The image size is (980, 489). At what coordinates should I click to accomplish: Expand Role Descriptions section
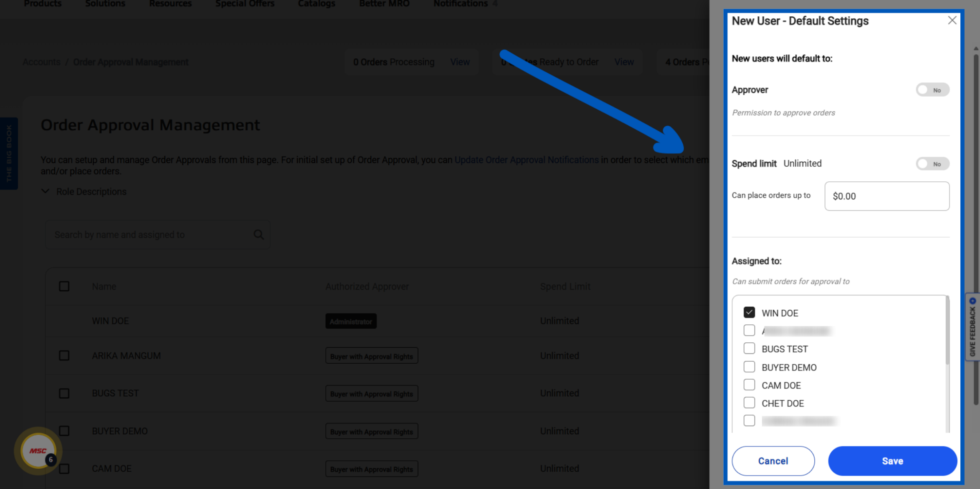(x=84, y=191)
